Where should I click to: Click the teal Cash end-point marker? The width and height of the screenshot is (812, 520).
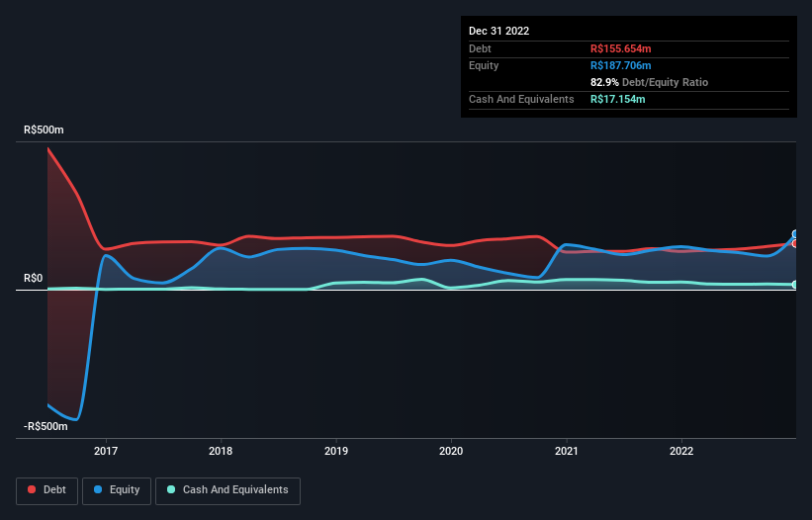pyautogui.click(x=795, y=285)
